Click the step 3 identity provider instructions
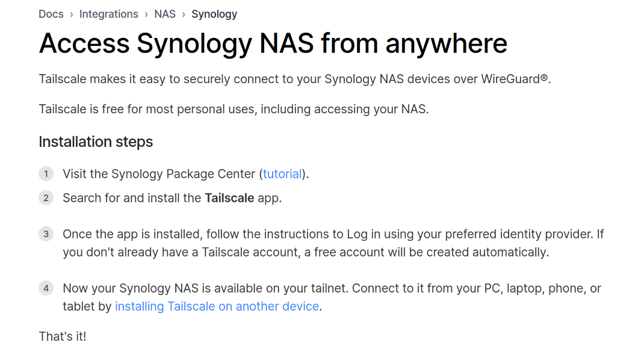 pyautogui.click(x=333, y=243)
